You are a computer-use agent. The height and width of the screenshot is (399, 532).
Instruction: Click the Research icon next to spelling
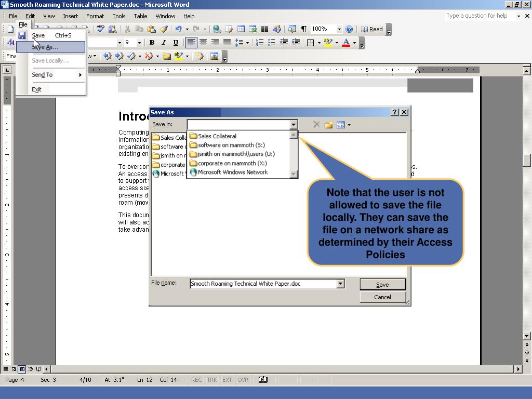click(112, 29)
